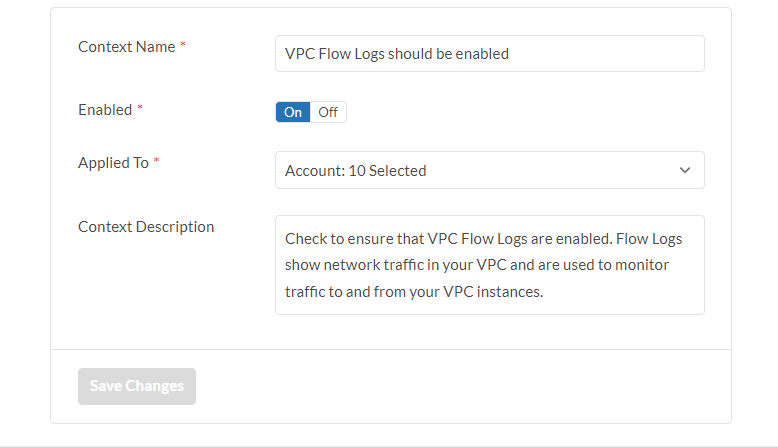Click the Context Description label
Viewport: 778px width, 447px height.
coord(146,227)
